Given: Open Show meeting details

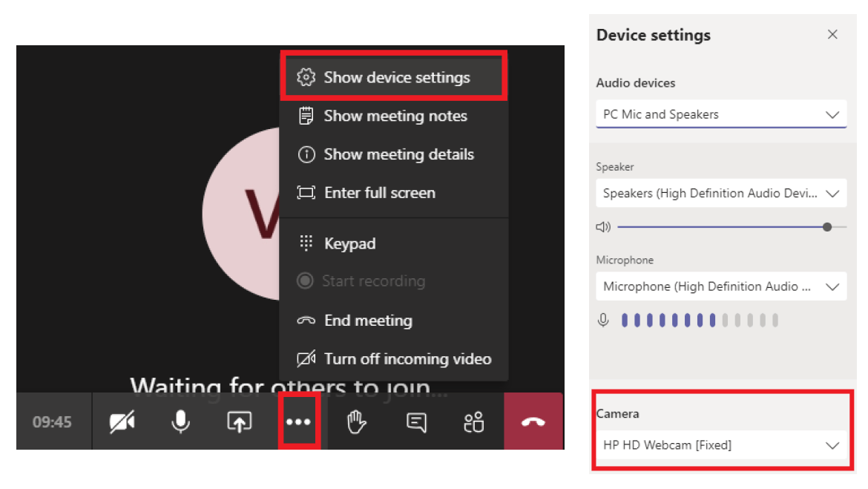Looking at the screenshot, I should click(394, 154).
